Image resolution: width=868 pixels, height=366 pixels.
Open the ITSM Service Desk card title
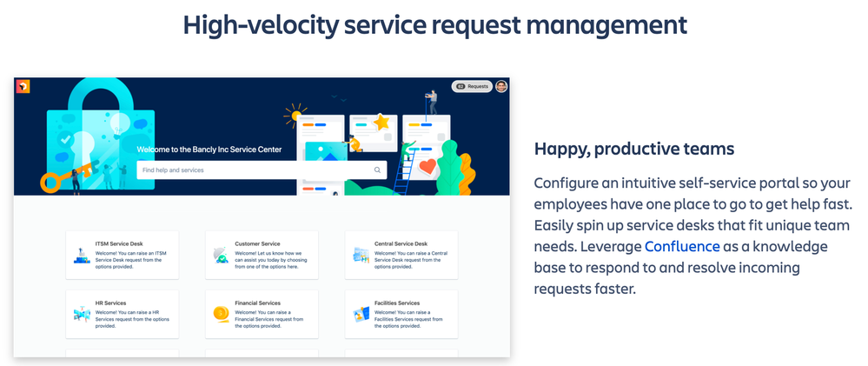(118, 243)
